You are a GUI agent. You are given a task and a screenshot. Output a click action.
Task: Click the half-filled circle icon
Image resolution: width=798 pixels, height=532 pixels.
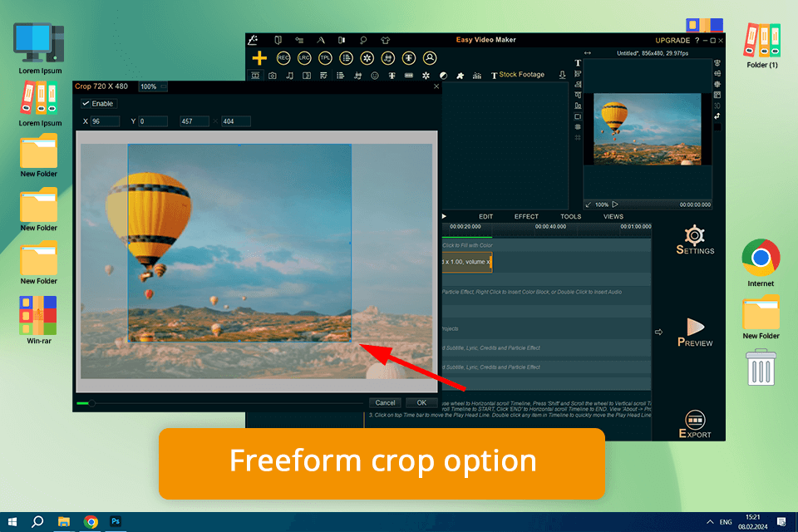point(443,76)
